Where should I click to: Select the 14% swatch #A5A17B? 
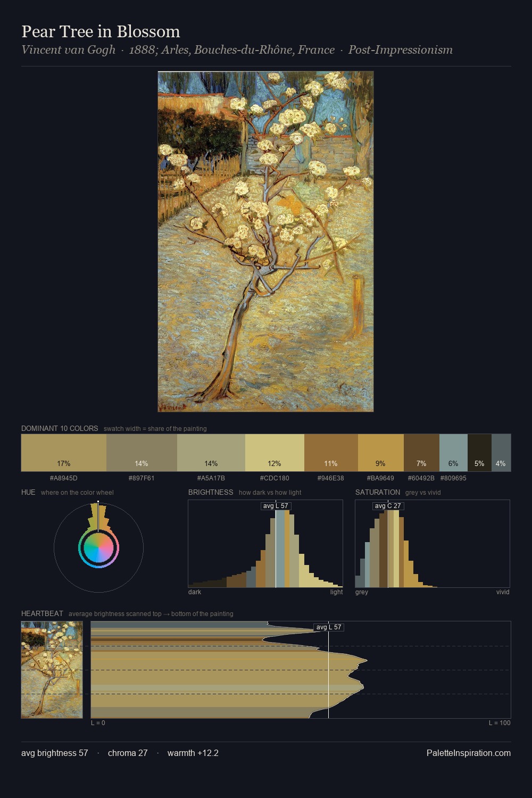[x=211, y=453]
